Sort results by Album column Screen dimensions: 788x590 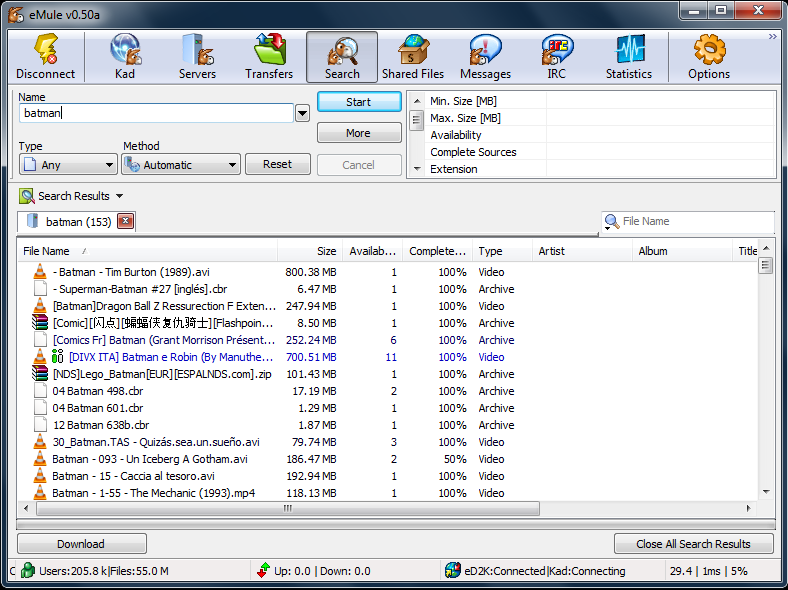[x=682, y=251]
